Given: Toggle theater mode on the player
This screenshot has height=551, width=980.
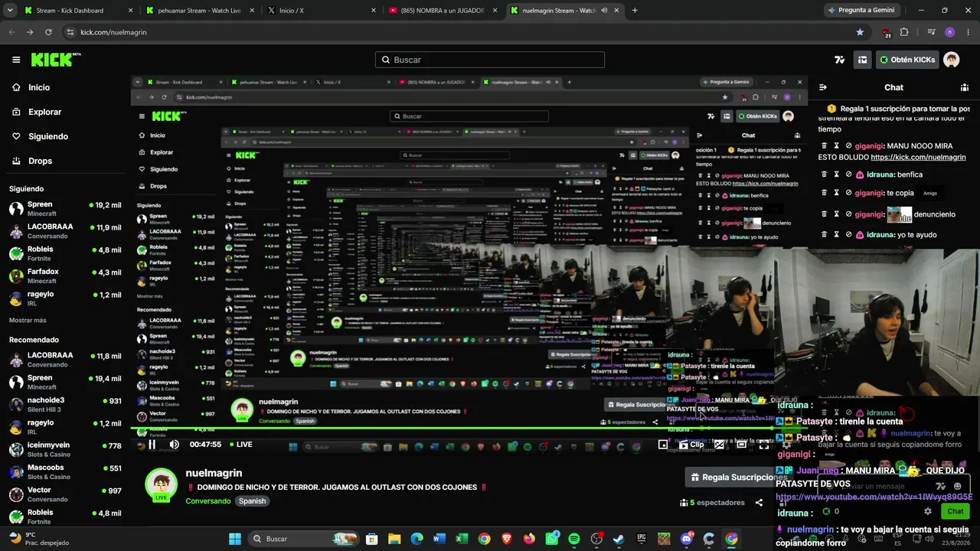Looking at the screenshot, I should (x=741, y=445).
